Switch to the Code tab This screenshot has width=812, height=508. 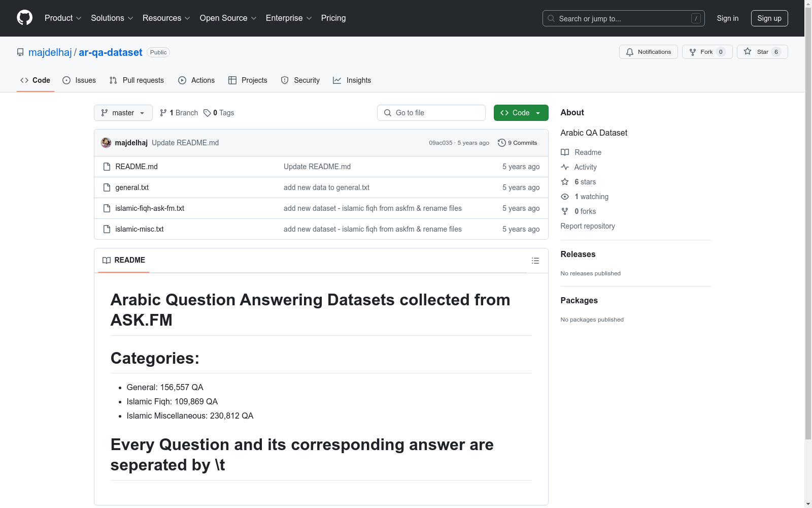[x=36, y=80]
